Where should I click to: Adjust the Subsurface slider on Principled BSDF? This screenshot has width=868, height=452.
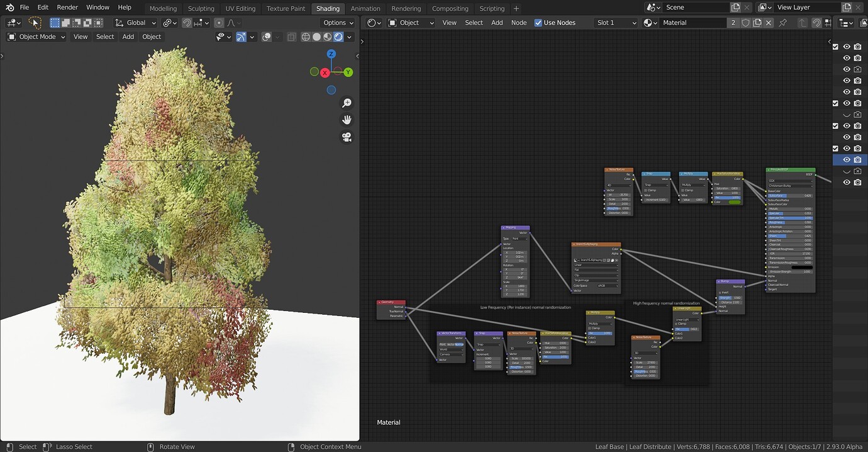pyautogui.click(x=790, y=196)
